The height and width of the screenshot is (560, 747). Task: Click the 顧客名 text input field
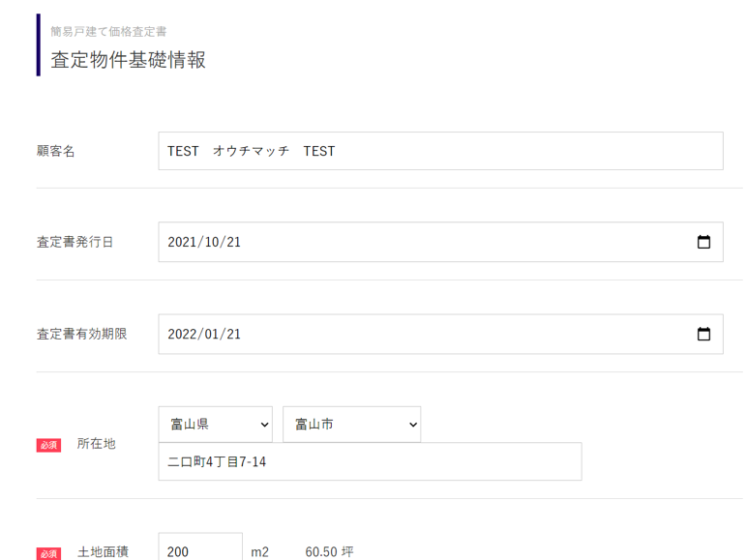pyautogui.click(x=440, y=151)
